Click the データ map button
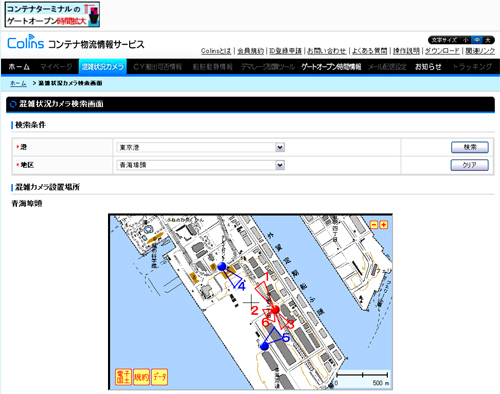 coord(159,377)
